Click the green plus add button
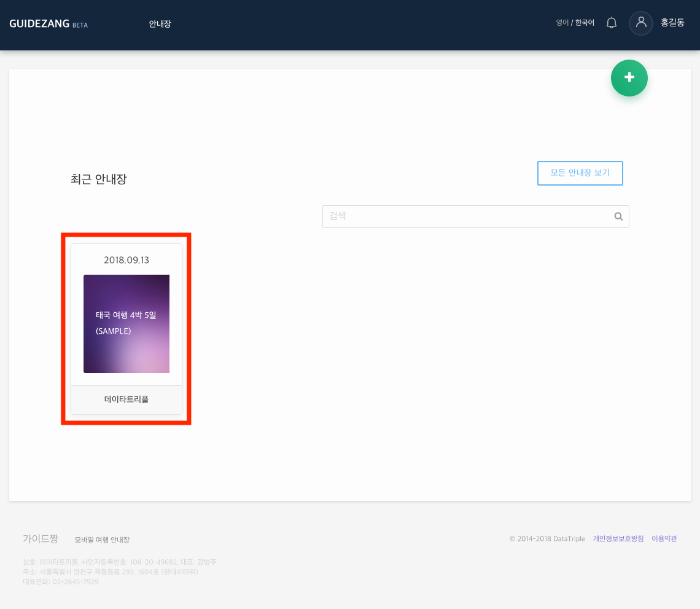 629,78
